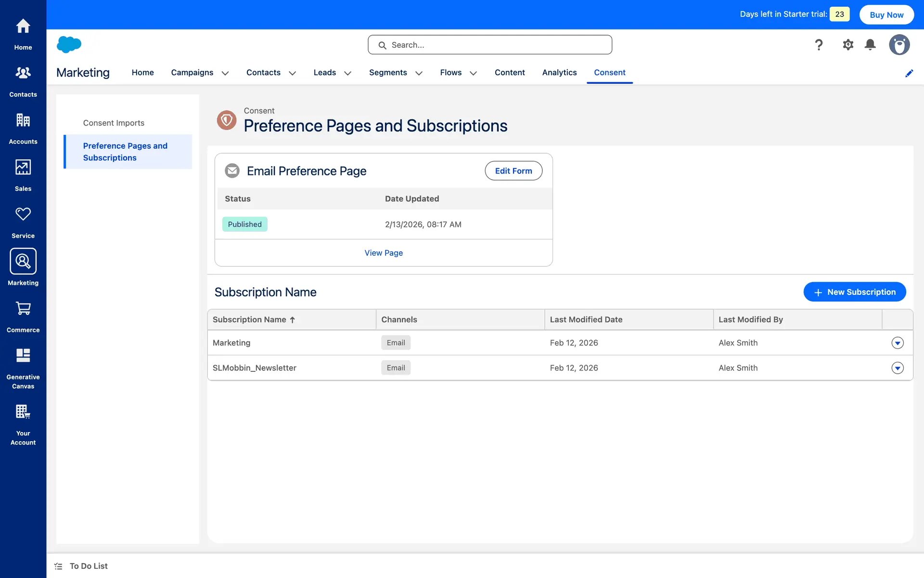This screenshot has width=924, height=578.
Task: Open row actions for SLMobbin_Newsletter
Action: coord(897,368)
